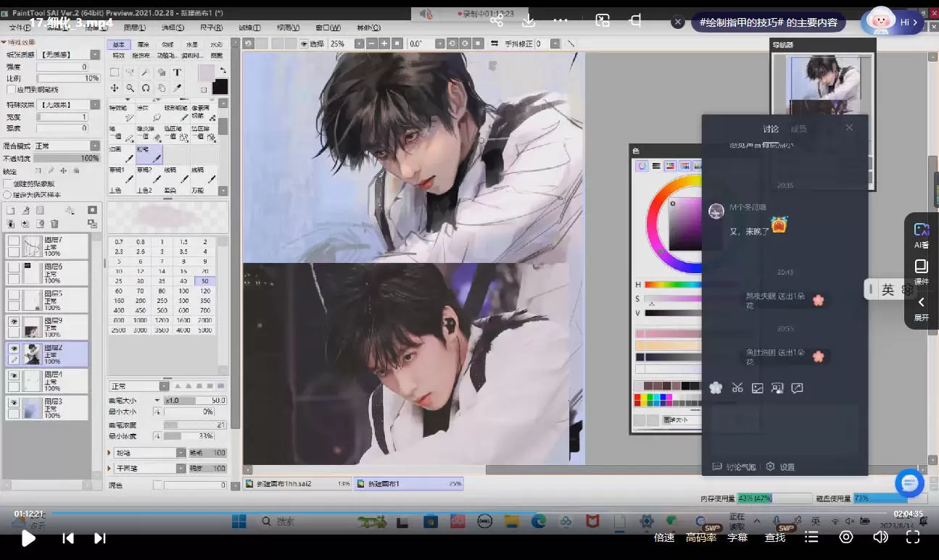Open the 千两笔 brush texture dropdown
Viewport: 939px width, 560px height.
pyautogui.click(x=181, y=468)
